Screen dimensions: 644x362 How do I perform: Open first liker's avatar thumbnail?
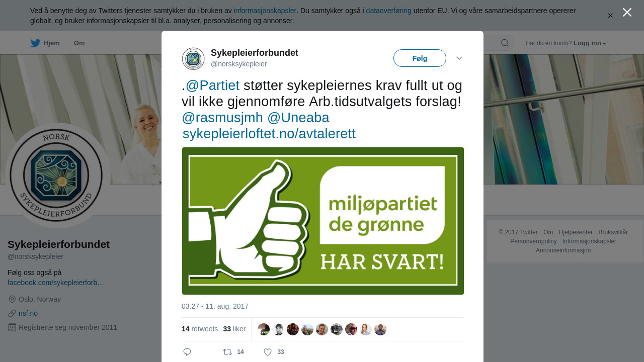[x=264, y=329]
